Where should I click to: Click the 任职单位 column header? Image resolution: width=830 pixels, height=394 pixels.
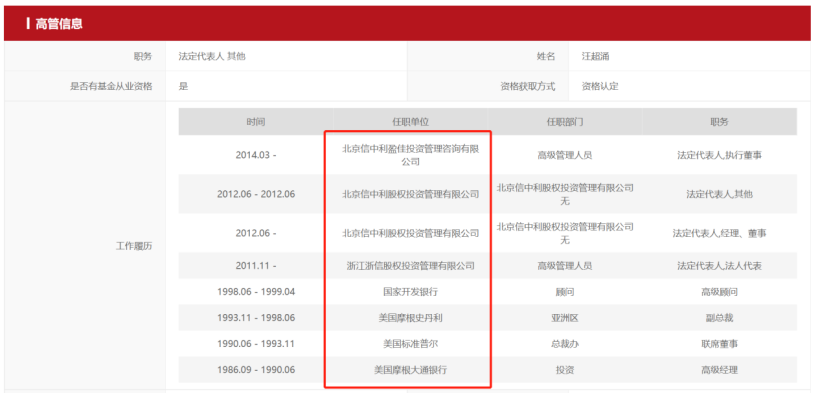click(410, 122)
